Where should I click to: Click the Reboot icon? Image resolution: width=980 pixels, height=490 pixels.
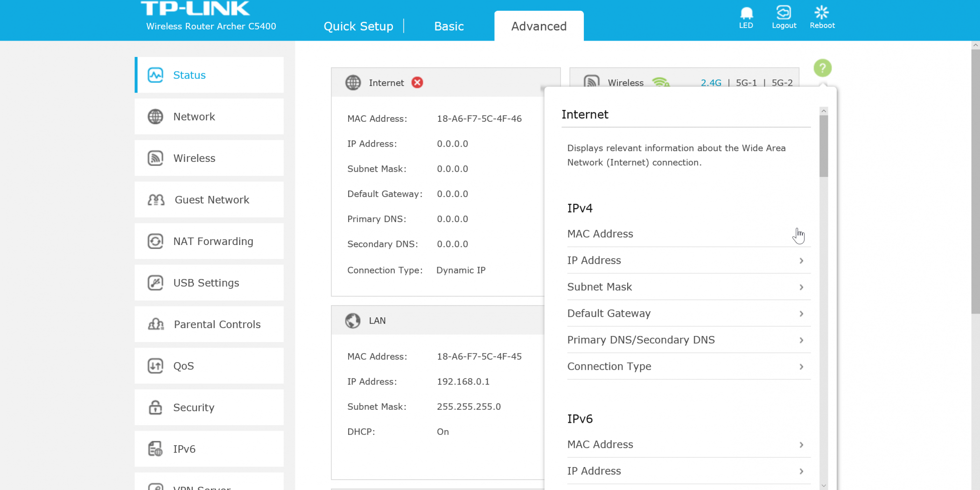pos(822,17)
